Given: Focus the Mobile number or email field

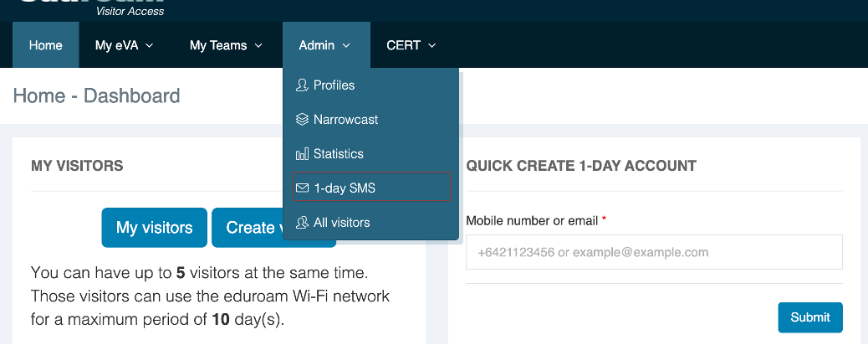Looking at the screenshot, I should click(x=653, y=252).
